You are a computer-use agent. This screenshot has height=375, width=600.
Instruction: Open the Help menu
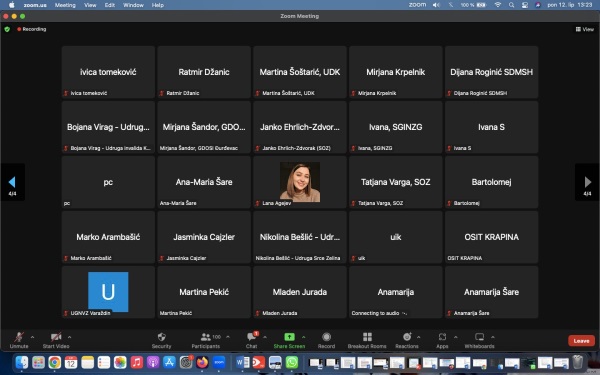pyautogui.click(x=158, y=5)
